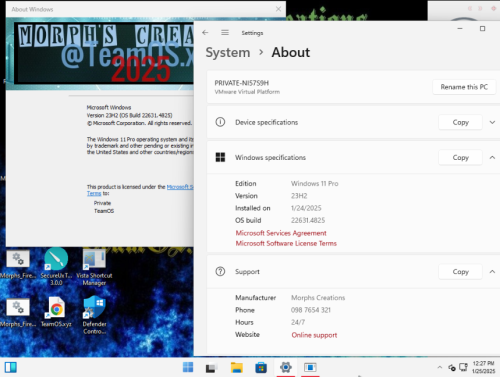Click the VMware Virtual Platform text
This screenshot has width=500, height=377.
247,92
